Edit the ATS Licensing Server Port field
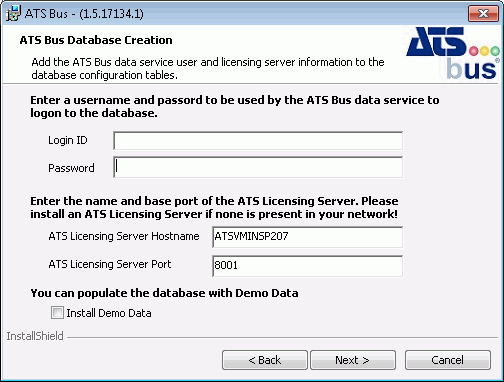504x382 pixels. click(x=307, y=266)
